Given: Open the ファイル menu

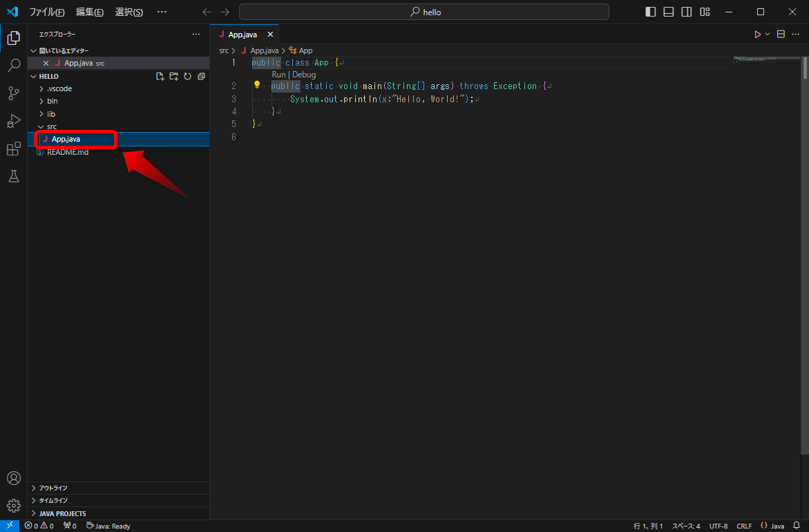Looking at the screenshot, I should (46, 12).
